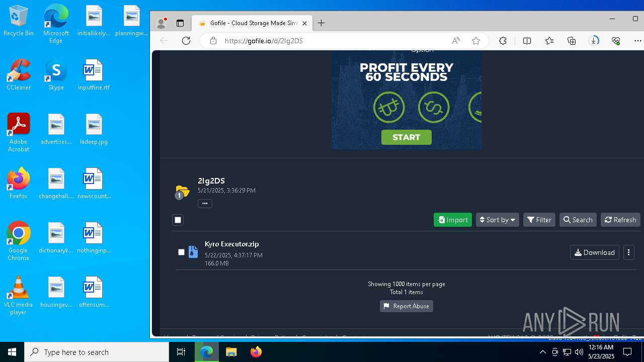Click the taskbar search box
644x362 pixels.
tap(97, 352)
